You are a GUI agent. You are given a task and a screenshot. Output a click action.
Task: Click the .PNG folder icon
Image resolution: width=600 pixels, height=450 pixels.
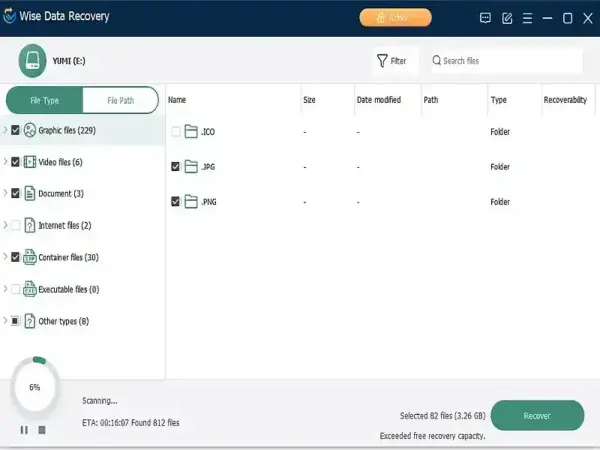tap(191, 201)
